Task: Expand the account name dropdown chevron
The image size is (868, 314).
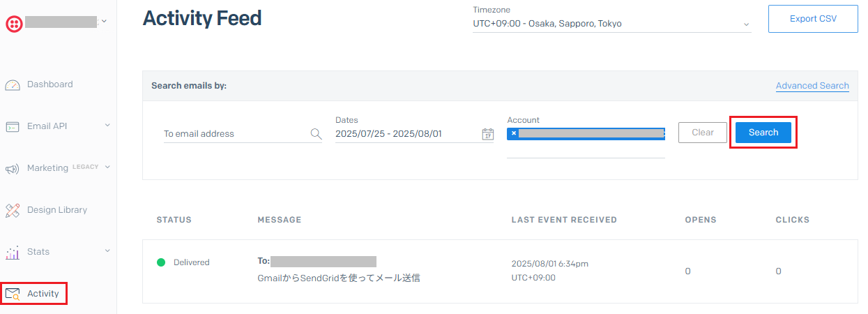Action: click(104, 22)
